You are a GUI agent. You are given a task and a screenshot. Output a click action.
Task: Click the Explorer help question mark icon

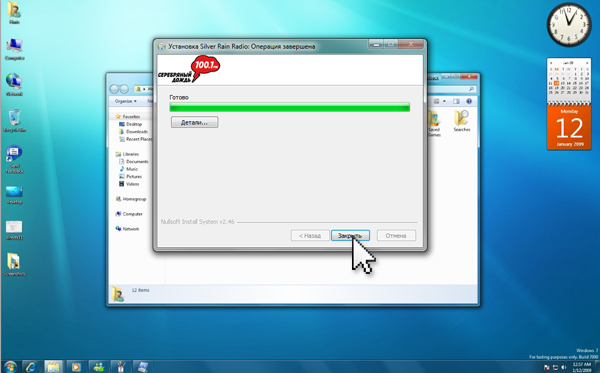(x=469, y=101)
